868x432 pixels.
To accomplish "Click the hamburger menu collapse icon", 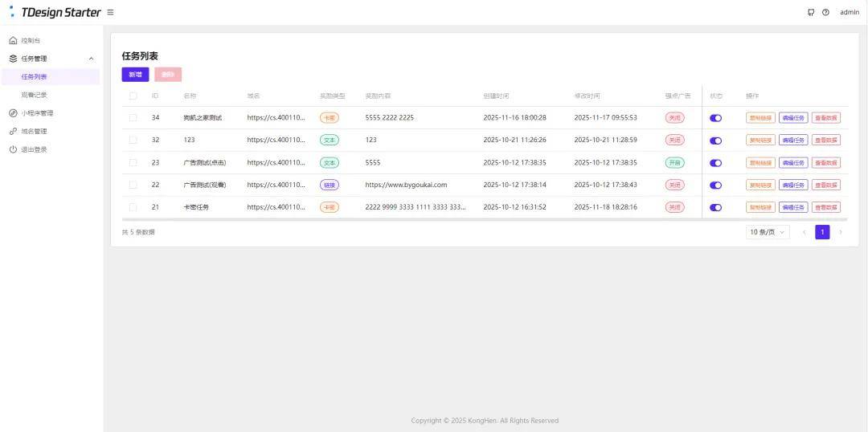I will (x=110, y=12).
